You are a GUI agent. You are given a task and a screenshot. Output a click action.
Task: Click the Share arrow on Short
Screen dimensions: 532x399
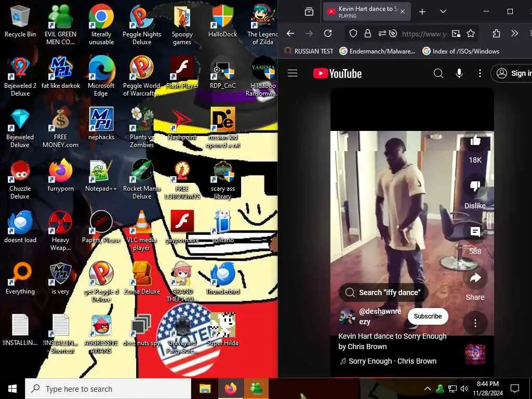coord(475,278)
